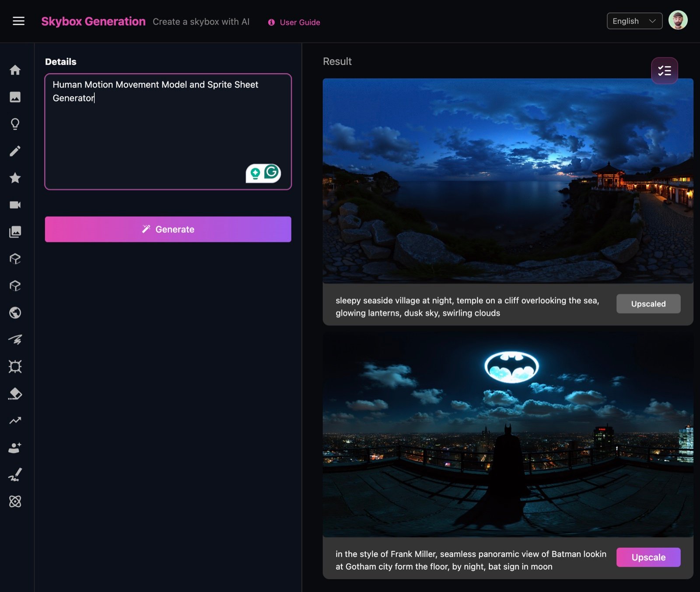Image resolution: width=700 pixels, height=592 pixels.
Task: Click the Result heading
Action: click(337, 61)
